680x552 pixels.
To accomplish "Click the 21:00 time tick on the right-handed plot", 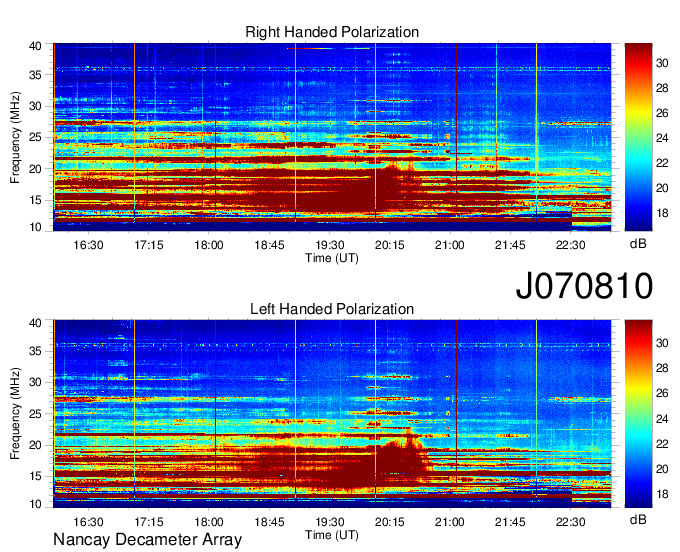I will [x=450, y=245].
